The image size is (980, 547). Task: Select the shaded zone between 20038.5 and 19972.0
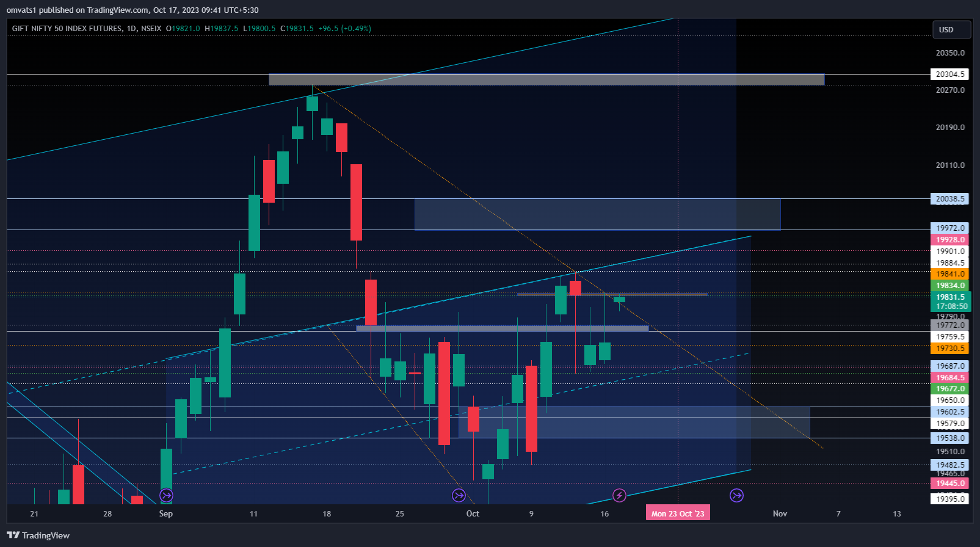[597, 214]
